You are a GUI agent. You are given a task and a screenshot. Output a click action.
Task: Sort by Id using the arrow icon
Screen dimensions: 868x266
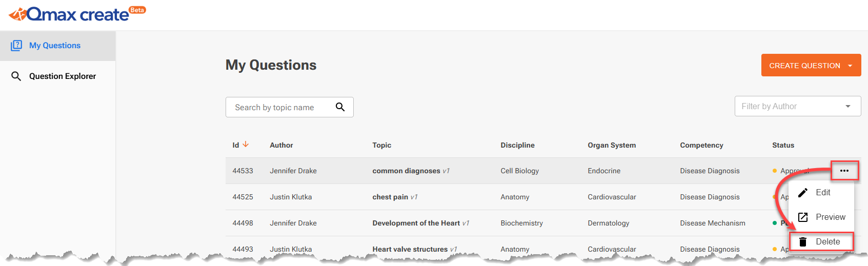(246, 145)
